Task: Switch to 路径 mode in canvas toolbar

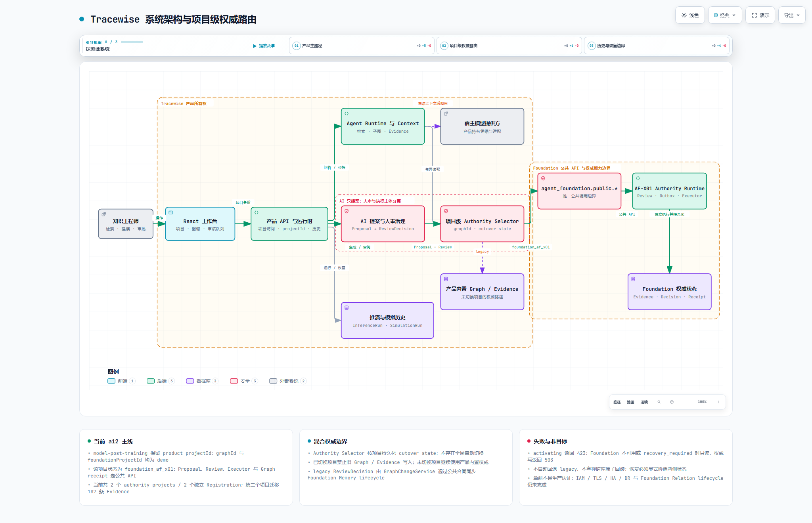Action: 617,402
